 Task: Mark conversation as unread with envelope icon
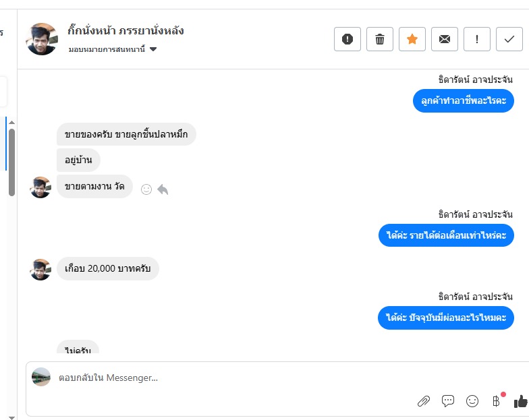445,39
